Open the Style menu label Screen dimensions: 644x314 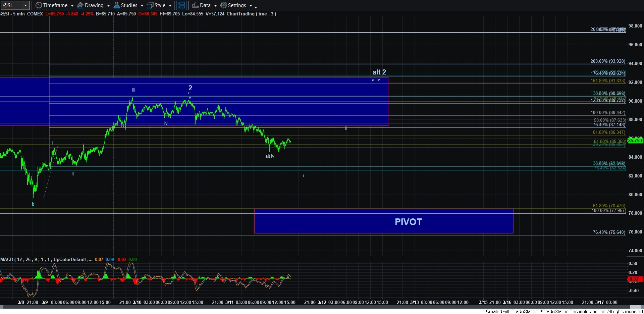pyautogui.click(x=160, y=5)
